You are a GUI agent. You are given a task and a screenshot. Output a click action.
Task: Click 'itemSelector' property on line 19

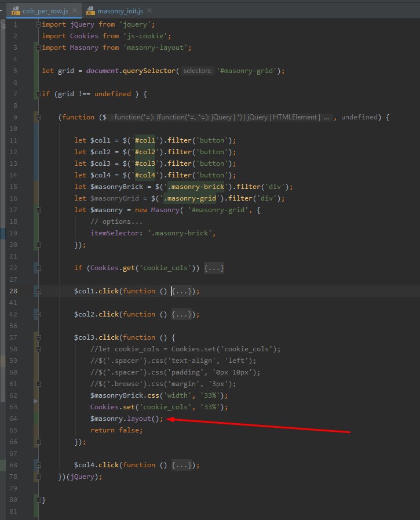(x=115, y=233)
